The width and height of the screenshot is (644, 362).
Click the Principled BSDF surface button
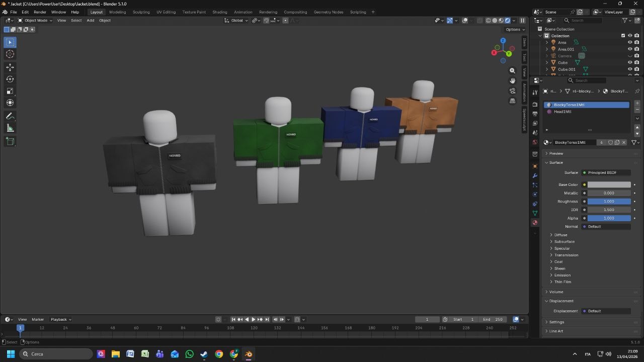[605, 172]
